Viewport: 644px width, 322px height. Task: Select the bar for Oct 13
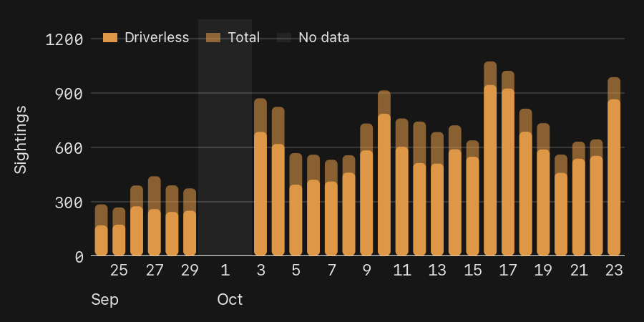(x=437, y=194)
